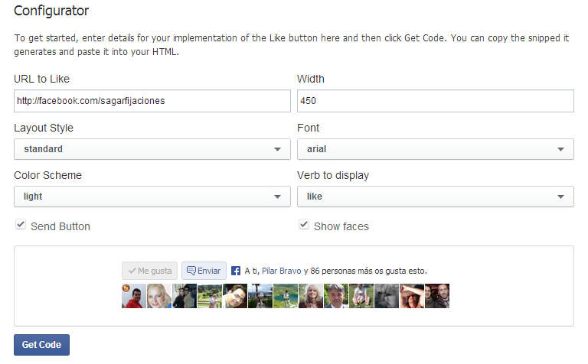Click inside the Width field showing 450
Viewport: 588px width, 364px height.
point(436,101)
